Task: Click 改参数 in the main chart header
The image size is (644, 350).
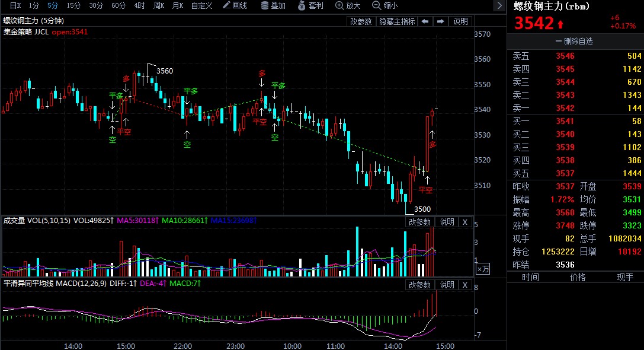Action: click(x=361, y=21)
